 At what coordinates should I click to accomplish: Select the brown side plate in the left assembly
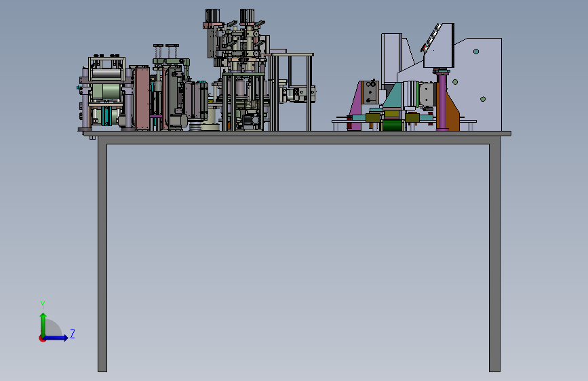coord(142,98)
